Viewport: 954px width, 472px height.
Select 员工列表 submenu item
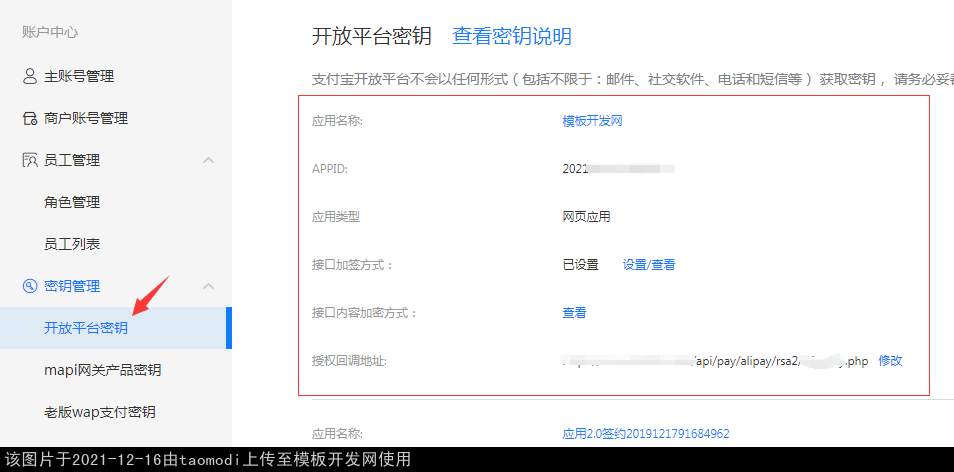click(x=72, y=244)
